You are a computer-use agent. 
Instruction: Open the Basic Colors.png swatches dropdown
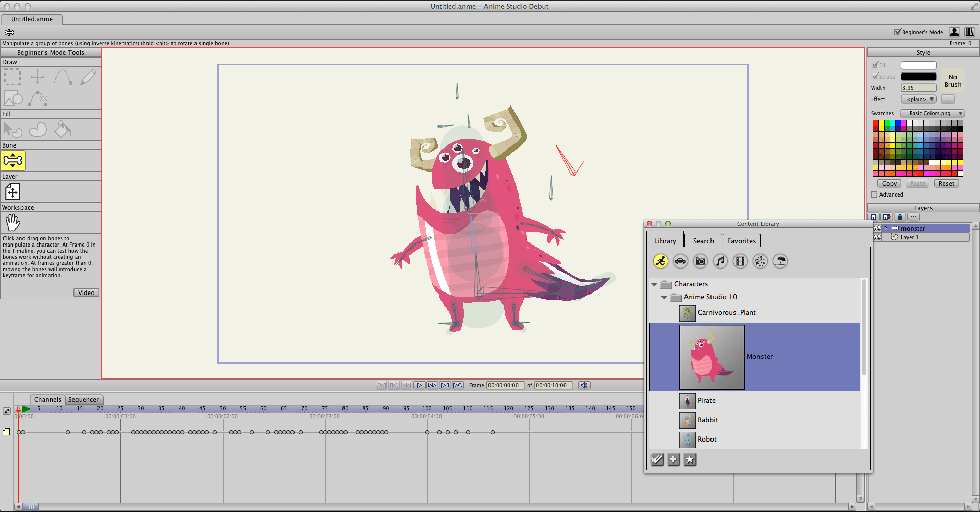coord(932,113)
